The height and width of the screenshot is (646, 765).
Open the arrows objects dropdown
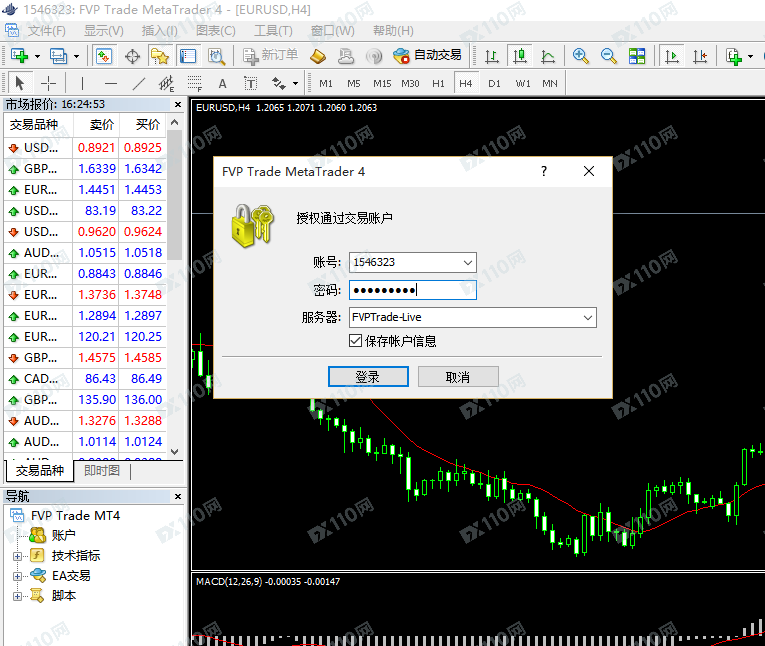coord(295,83)
